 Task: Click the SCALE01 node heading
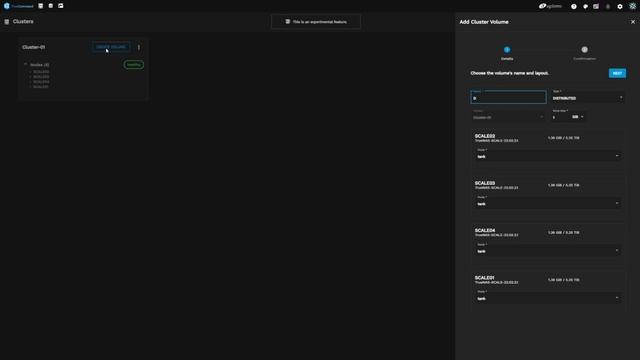484,278
